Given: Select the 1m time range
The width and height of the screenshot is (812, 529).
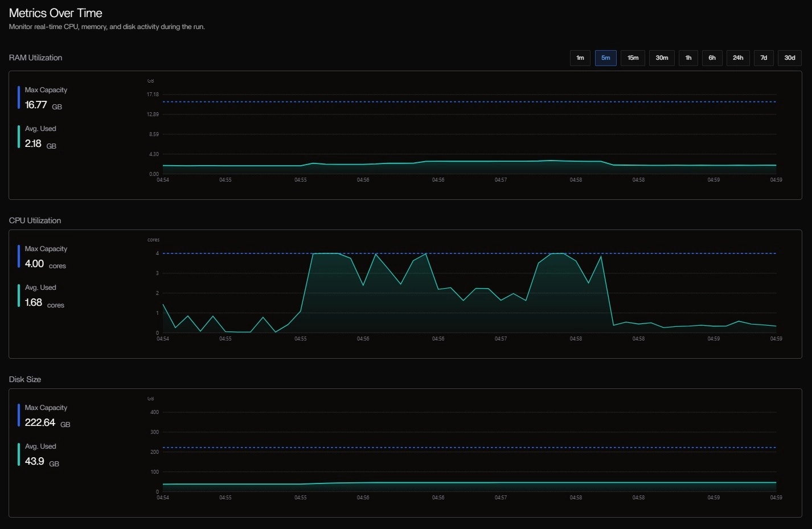Looking at the screenshot, I should [x=580, y=58].
